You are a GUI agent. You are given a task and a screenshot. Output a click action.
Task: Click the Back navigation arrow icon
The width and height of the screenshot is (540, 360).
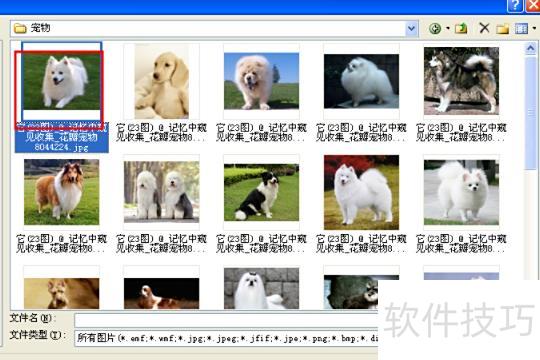435,29
